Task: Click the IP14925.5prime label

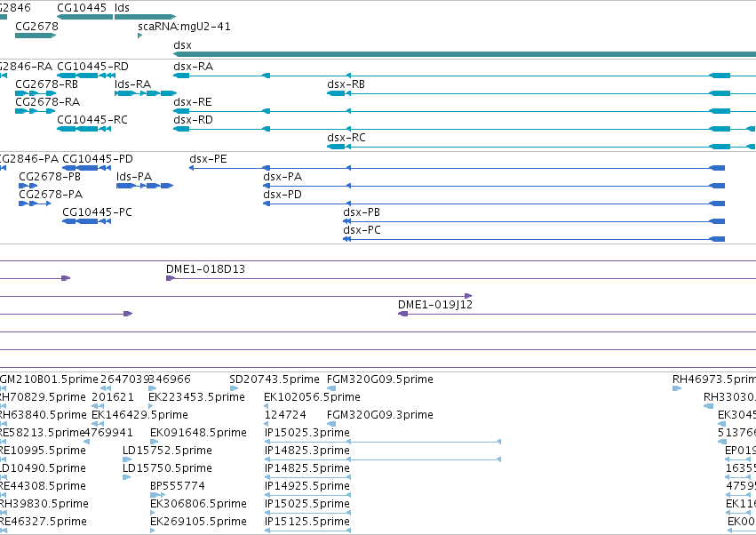Action: pyautogui.click(x=307, y=486)
